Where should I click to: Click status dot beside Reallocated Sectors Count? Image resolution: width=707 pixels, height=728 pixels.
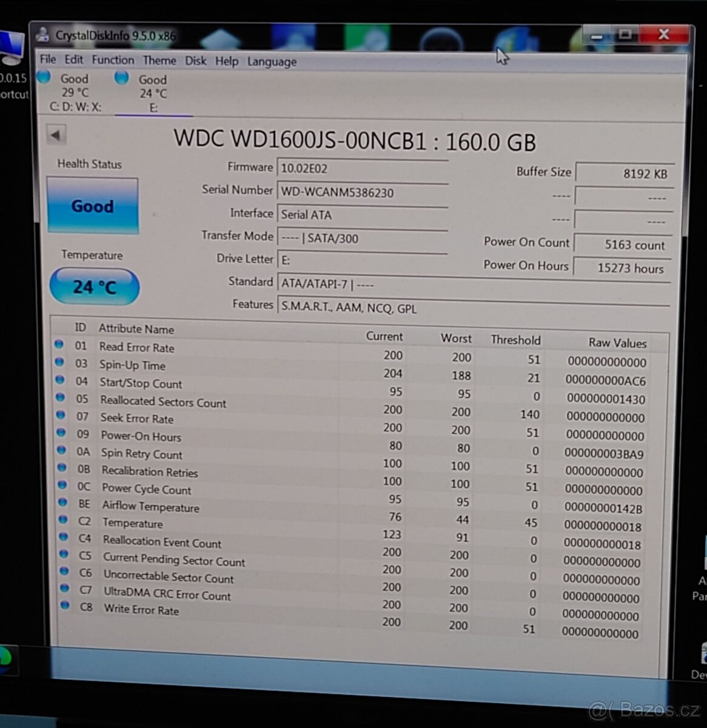(60, 397)
